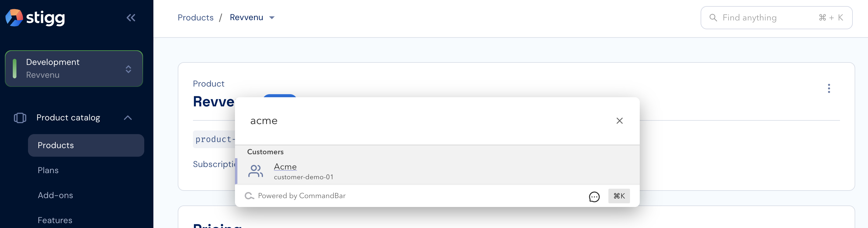Click the Stigg logo
The width and height of the screenshot is (868, 228).
point(35,18)
